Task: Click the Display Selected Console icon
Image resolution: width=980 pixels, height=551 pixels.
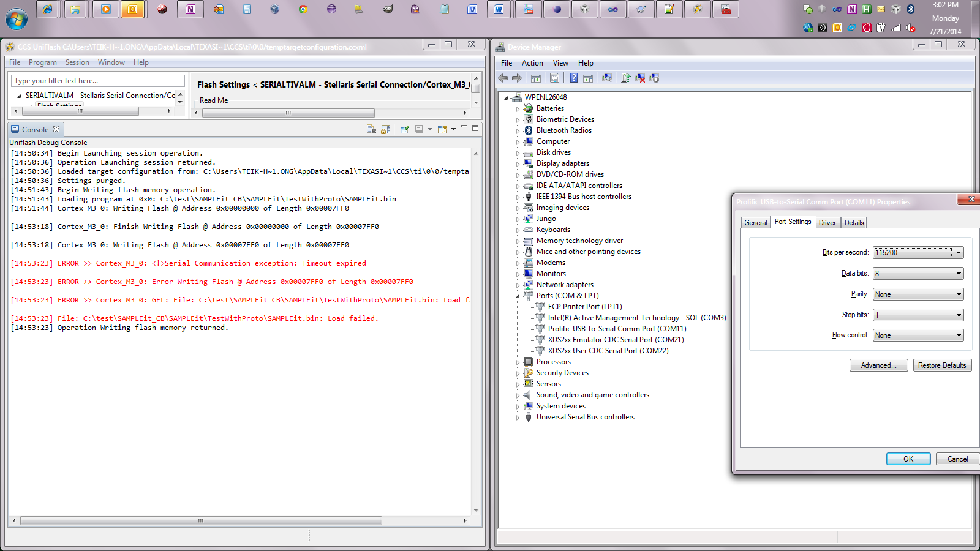Action: tap(420, 129)
